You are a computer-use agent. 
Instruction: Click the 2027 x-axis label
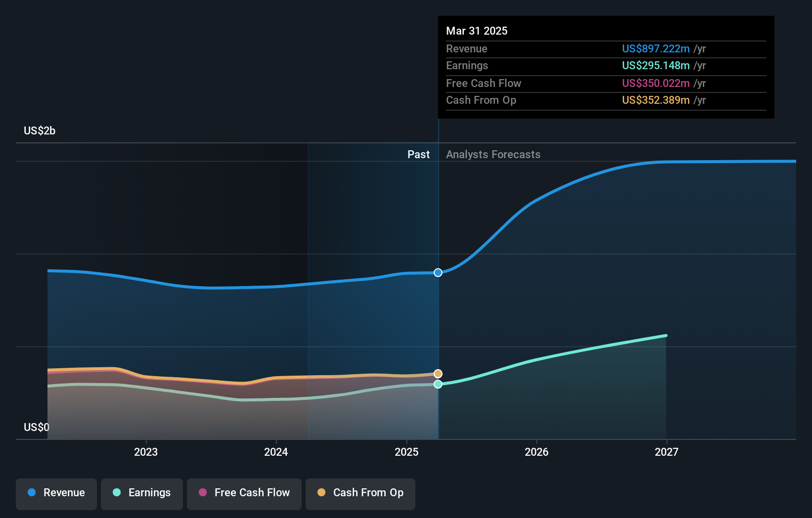pyautogui.click(x=667, y=452)
